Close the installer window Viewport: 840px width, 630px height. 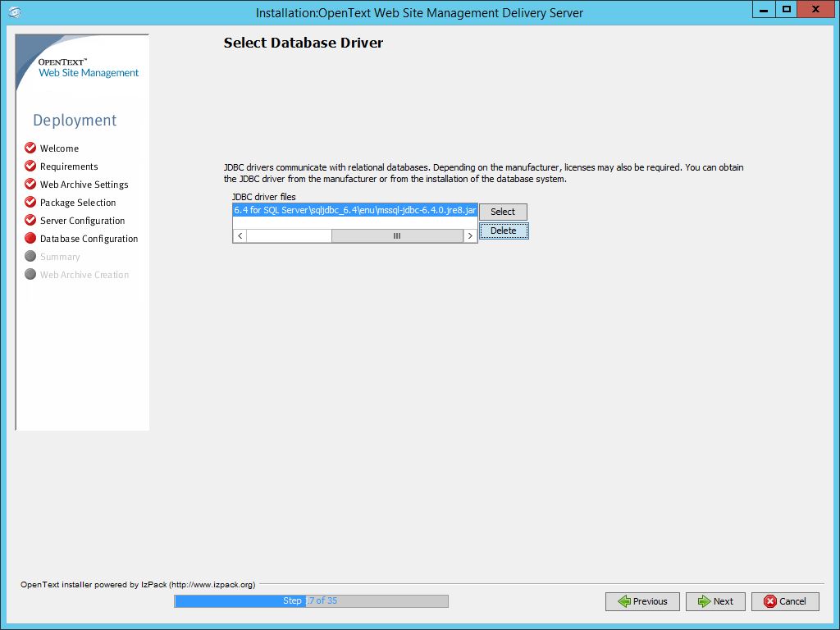pyautogui.click(x=816, y=10)
